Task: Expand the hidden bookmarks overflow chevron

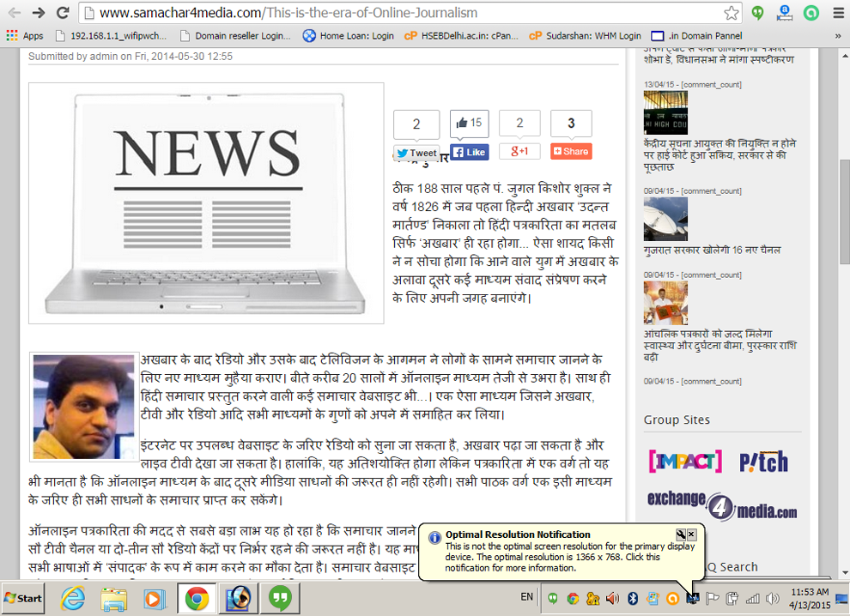Action: point(839,36)
